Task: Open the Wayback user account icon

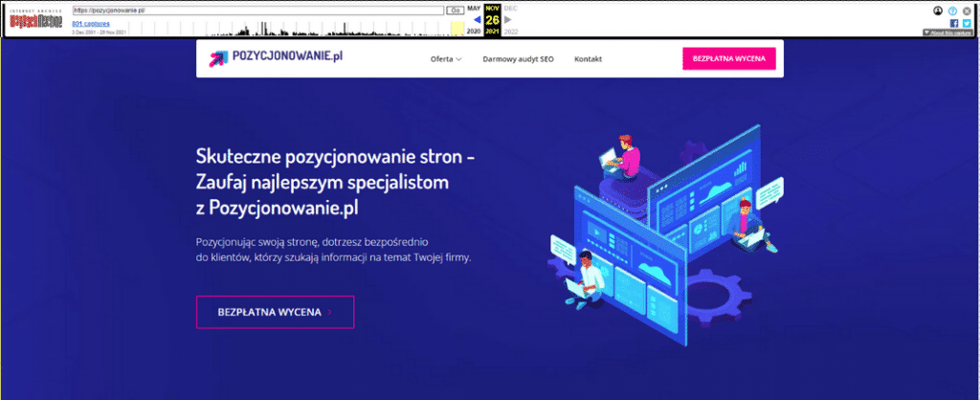Action: (x=938, y=11)
